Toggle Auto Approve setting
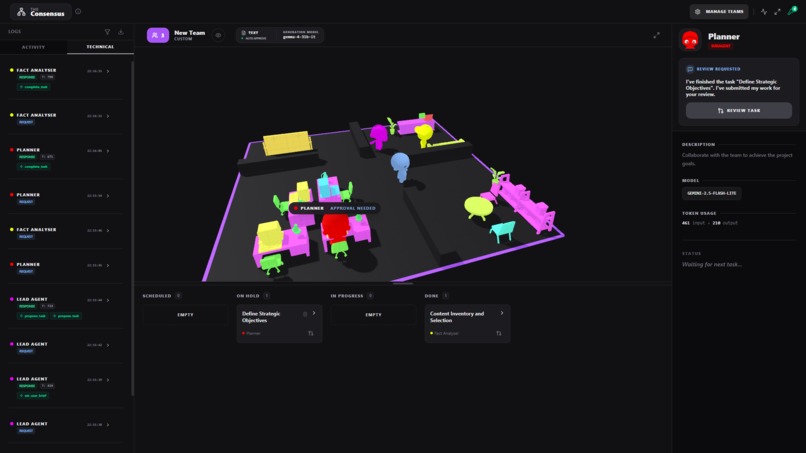806x453 pixels. [x=254, y=38]
